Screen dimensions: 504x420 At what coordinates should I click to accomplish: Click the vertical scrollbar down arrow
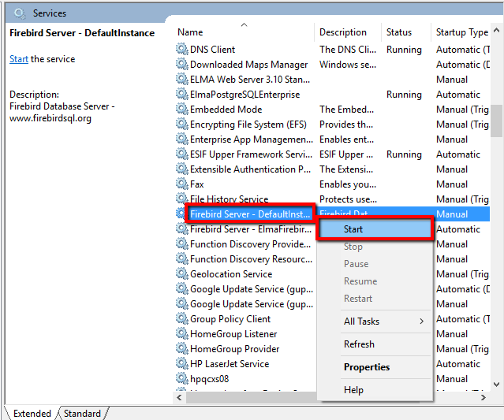tap(497, 385)
